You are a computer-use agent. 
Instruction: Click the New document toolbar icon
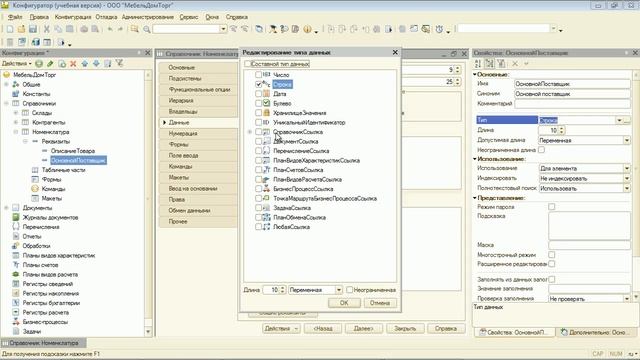[10, 29]
